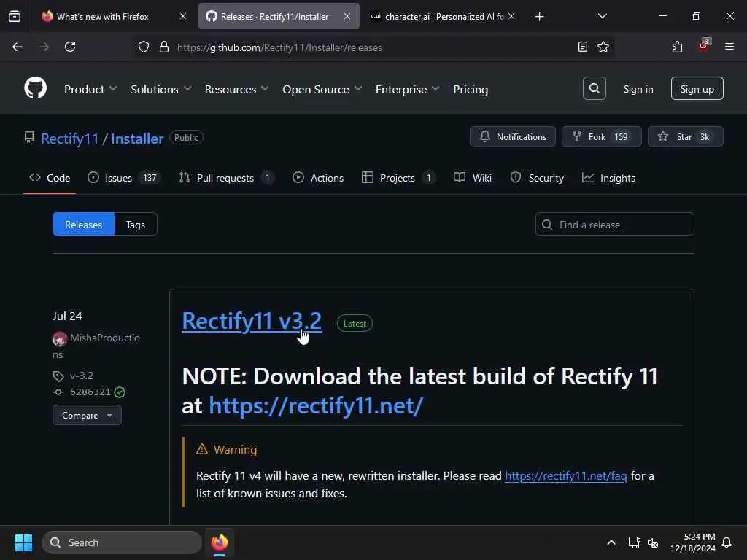Click the Notifications bell button

coord(513,136)
